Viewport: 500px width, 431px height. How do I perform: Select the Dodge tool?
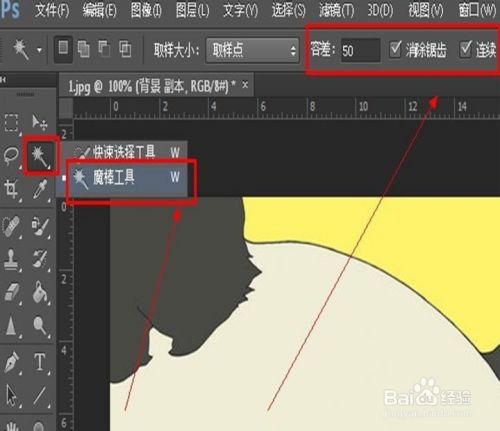[x=40, y=325]
